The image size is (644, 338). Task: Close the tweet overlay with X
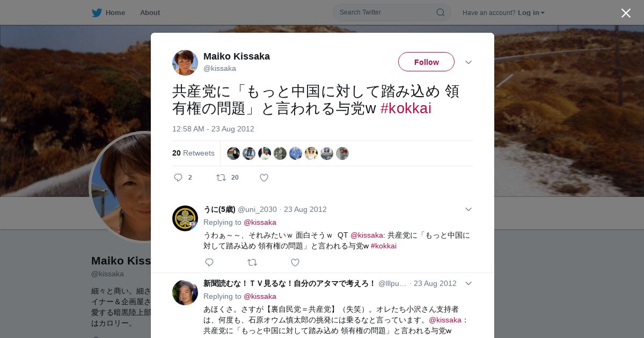(626, 13)
